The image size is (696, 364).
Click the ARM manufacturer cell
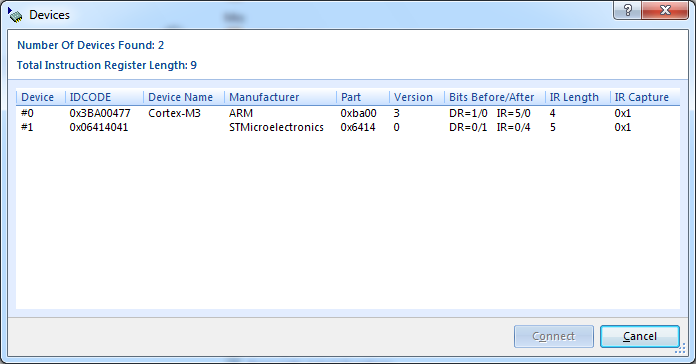(x=241, y=113)
